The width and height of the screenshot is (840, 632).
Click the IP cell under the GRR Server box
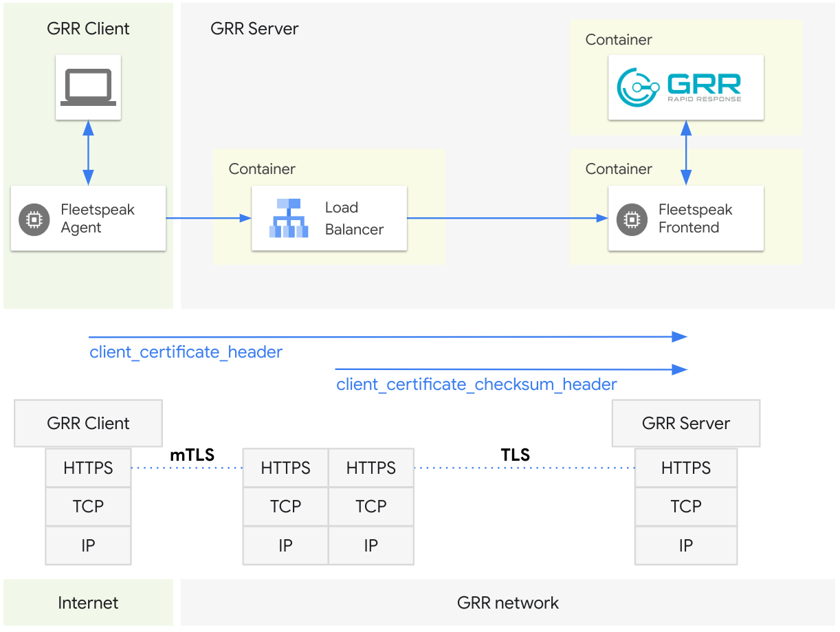pyautogui.click(x=686, y=546)
